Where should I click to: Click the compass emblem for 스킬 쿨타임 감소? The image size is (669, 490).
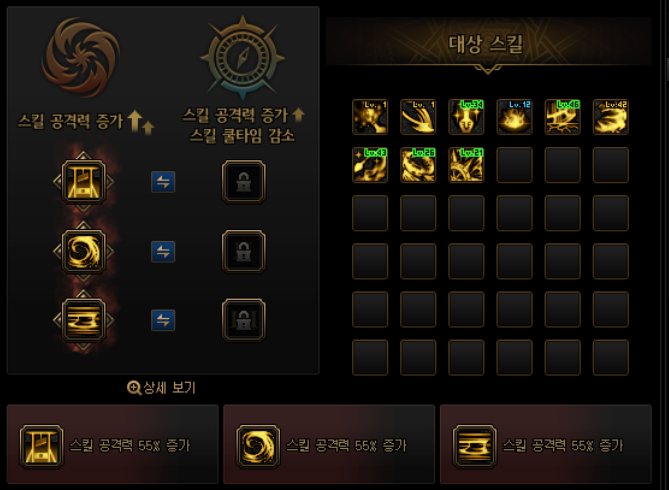point(243,58)
